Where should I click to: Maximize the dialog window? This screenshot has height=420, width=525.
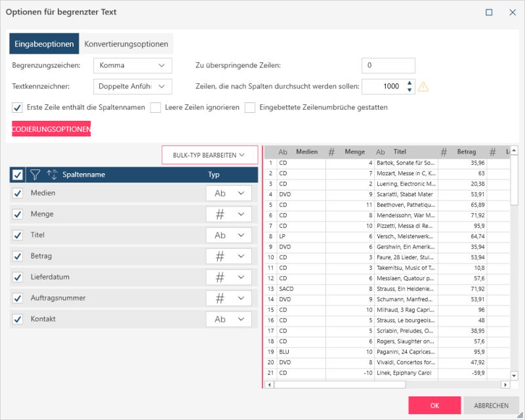[489, 12]
